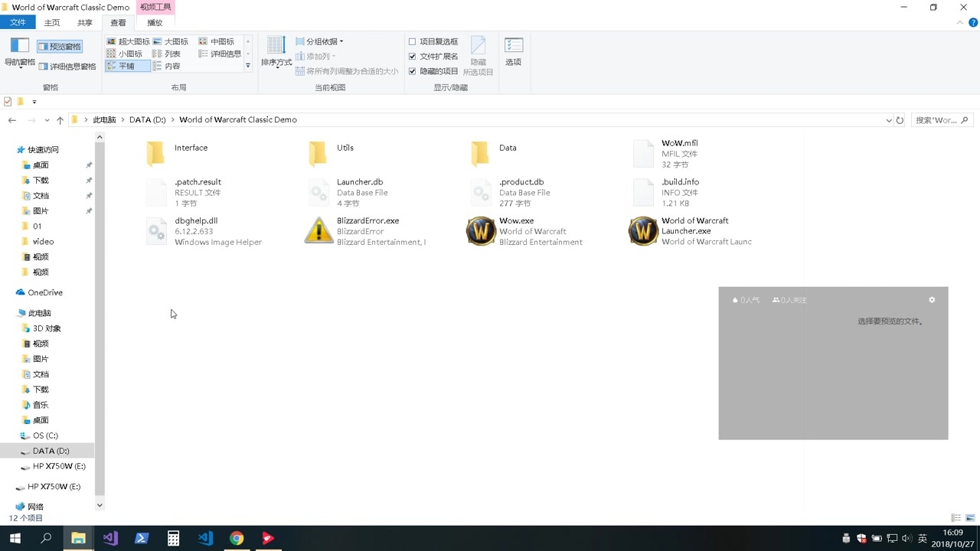Open the 排序方式 sort by menu
This screenshot has width=980, height=551.
[x=276, y=52]
